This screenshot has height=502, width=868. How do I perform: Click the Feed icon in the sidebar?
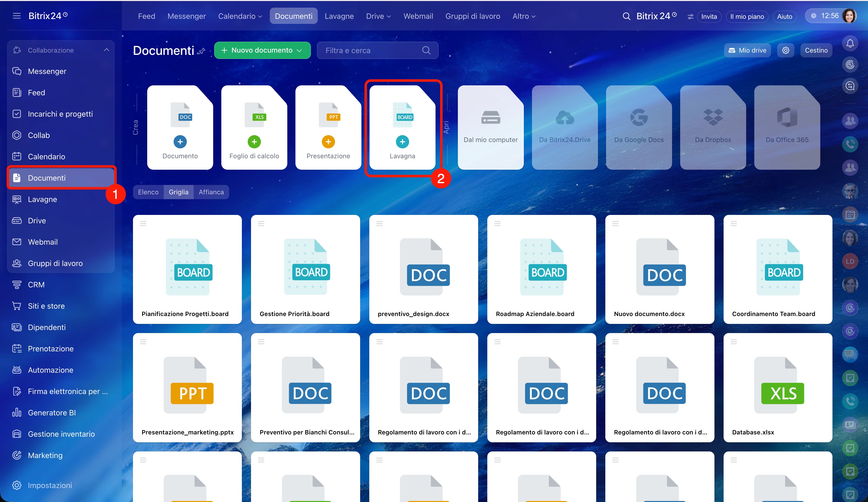click(x=17, y=93)
